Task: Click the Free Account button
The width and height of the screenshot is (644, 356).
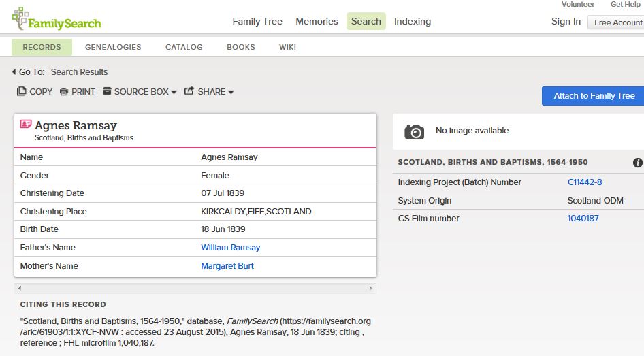Action: tap(617, 22)
